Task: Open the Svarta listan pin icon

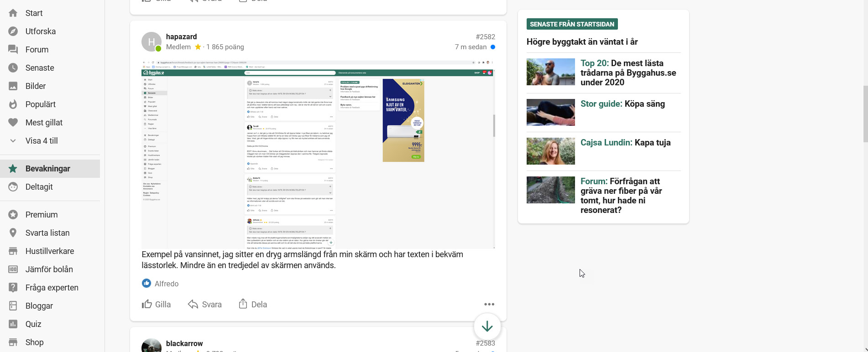Action: pyautogui.click(x=13, y=233)
